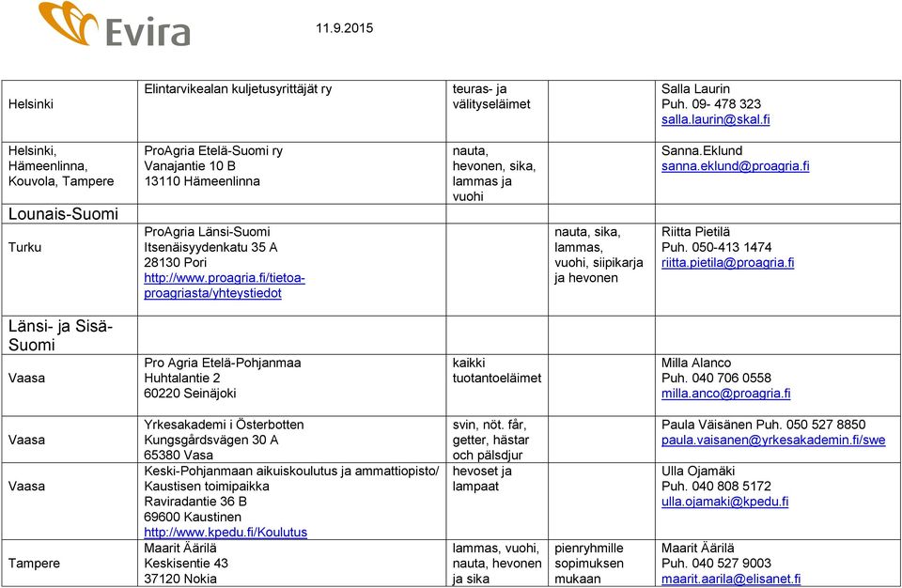Viewport: 902px width, 588px height.
Task: Click '69600 Kaustinen' address line
Action: [193, 518]
